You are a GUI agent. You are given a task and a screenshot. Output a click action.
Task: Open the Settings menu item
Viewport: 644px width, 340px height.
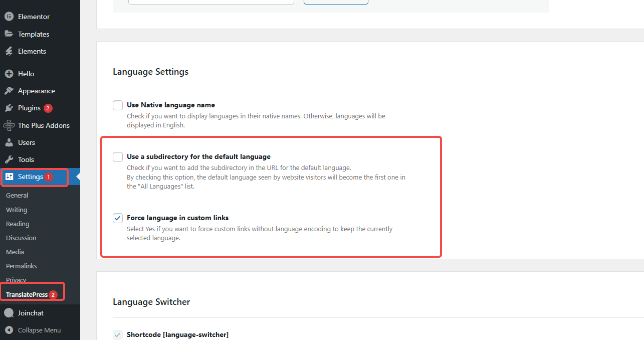[31, 177]
